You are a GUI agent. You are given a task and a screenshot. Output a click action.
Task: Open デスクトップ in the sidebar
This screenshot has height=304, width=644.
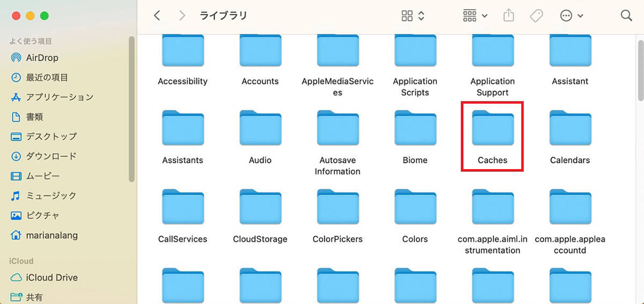tap(44, 136)
